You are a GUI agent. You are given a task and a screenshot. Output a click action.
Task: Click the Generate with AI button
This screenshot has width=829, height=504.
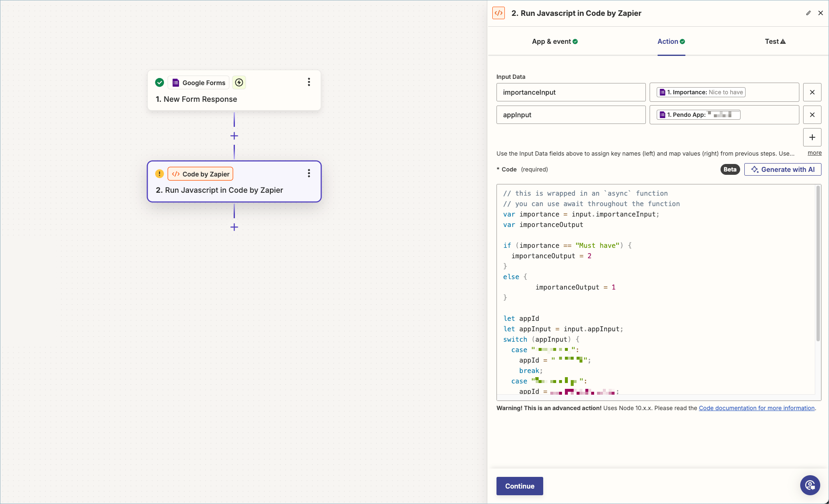783,169
